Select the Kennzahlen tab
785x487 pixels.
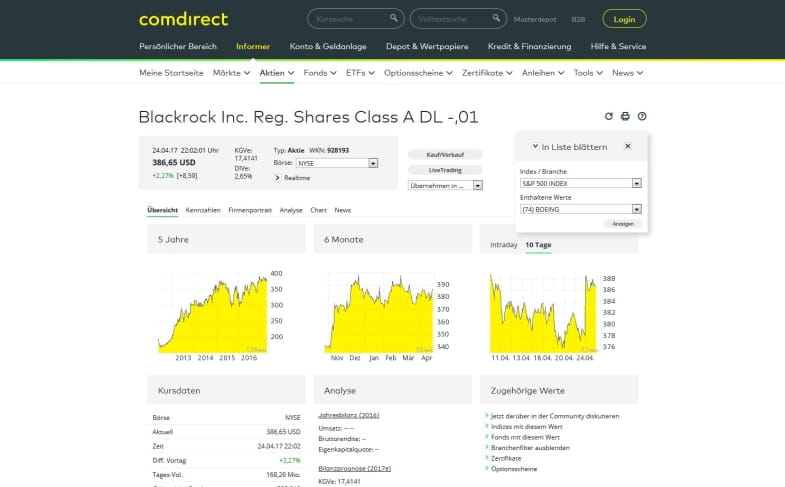pyautogui.click(x=203, y=210)
